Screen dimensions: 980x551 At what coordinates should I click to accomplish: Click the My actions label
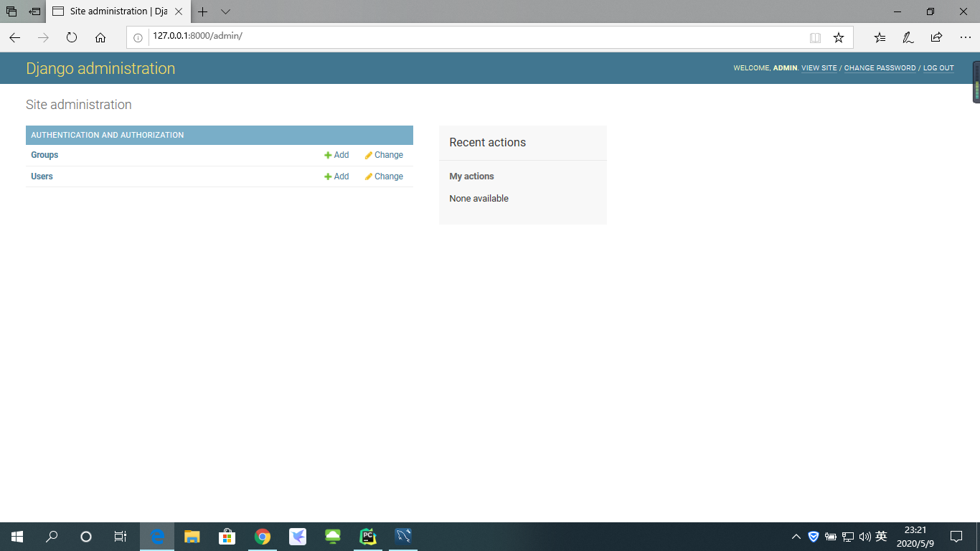[x=471, y=176]
